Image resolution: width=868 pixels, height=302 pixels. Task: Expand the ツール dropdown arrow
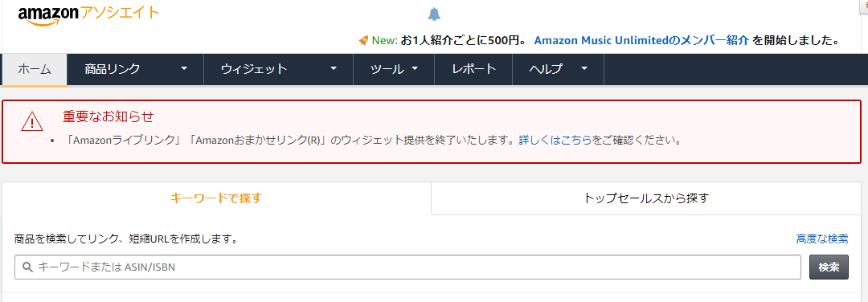tap(415, 69)
